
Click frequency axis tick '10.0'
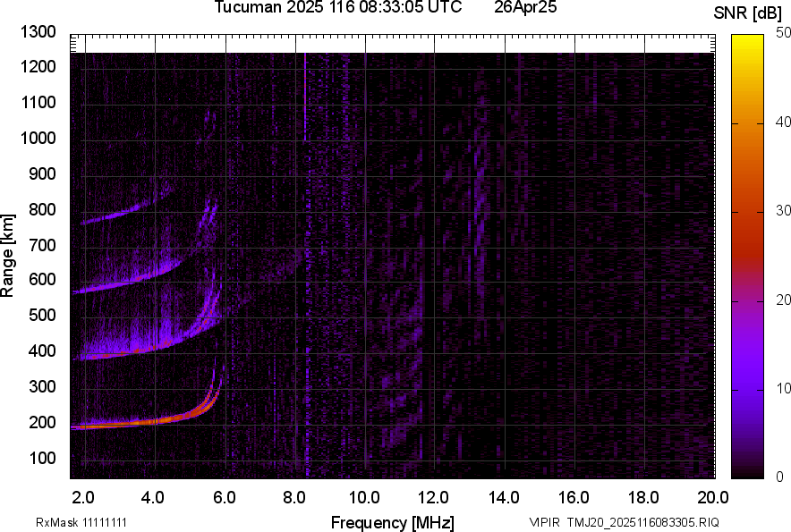tap(365, 498)
